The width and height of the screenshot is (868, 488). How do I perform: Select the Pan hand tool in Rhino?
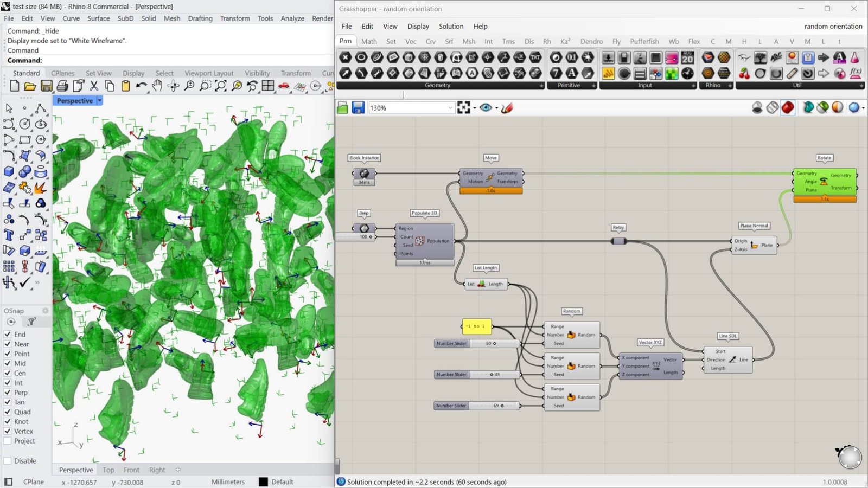157,86
